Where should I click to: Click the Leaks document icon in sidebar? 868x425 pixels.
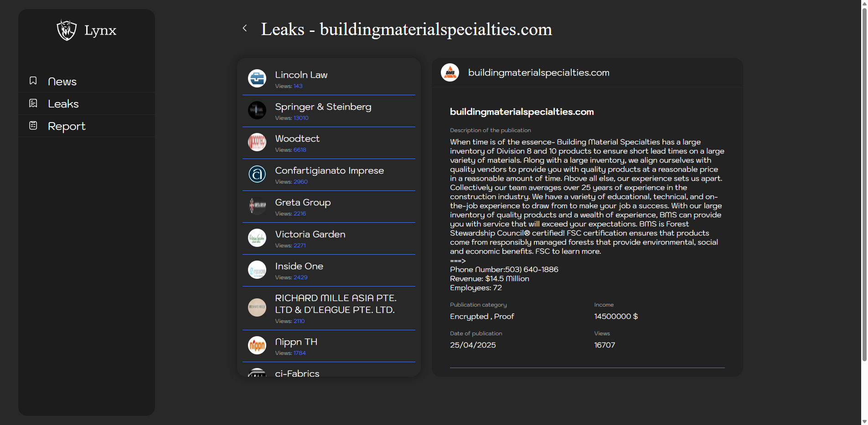[x=33, y=103]
